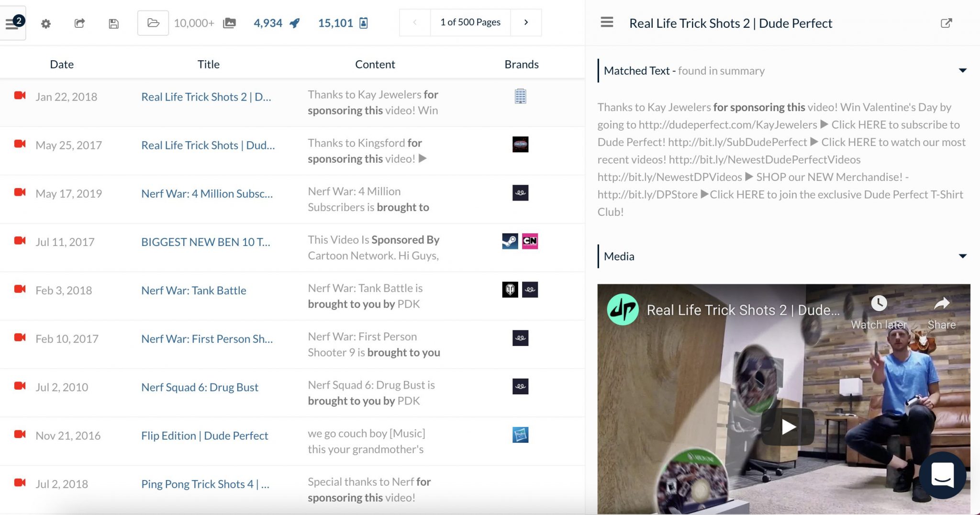Click video icon in May 17, 2019 row
Image resolution: width=980 pixels, height=515 pixels.
[x=20, y=192]
